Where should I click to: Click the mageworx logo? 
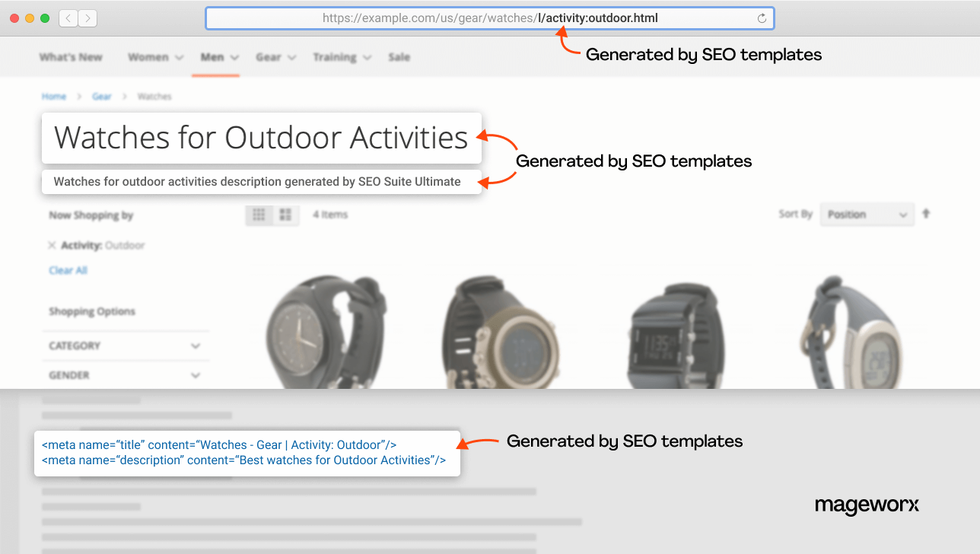(867, 505)
